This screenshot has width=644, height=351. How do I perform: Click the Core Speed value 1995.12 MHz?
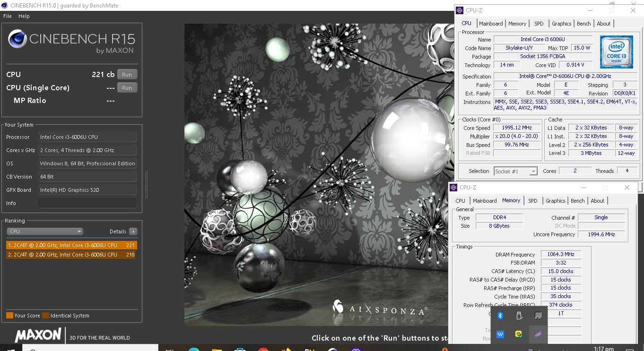point(517,128)
